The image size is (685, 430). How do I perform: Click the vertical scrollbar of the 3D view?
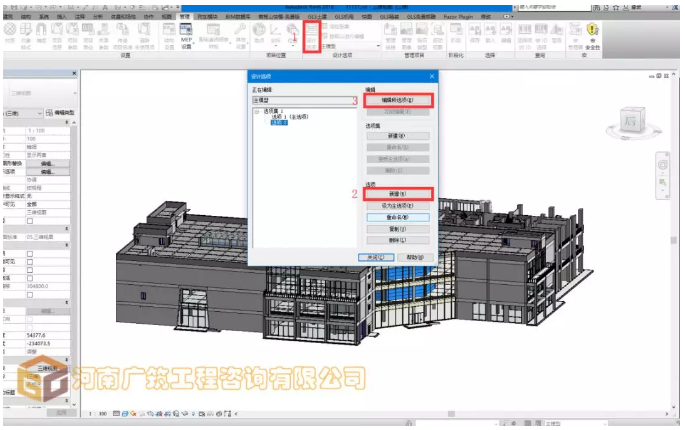[674, 240]
